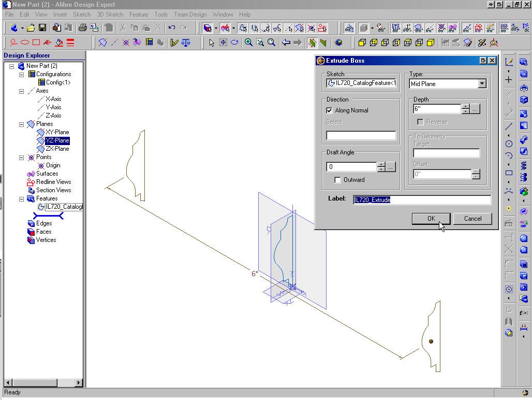The image size is (532, 400).
Task: Confirm the extrusion with OK
Action: pos(431,219)
